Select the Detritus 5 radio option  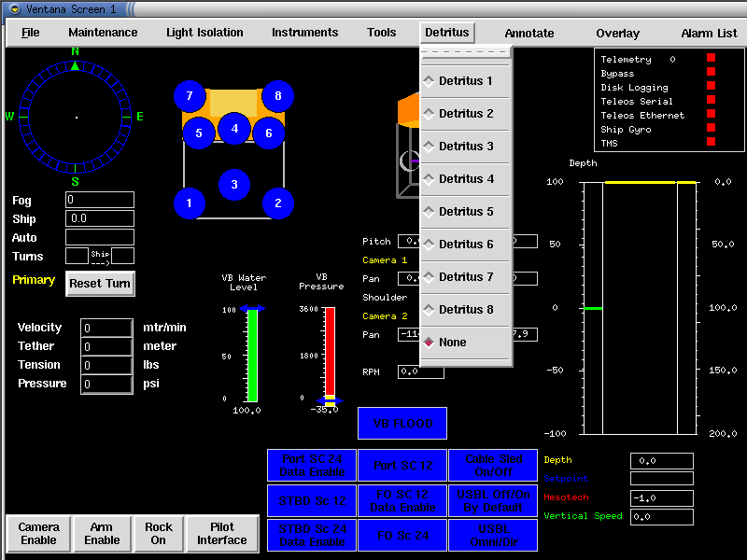(x=465, y=212)
